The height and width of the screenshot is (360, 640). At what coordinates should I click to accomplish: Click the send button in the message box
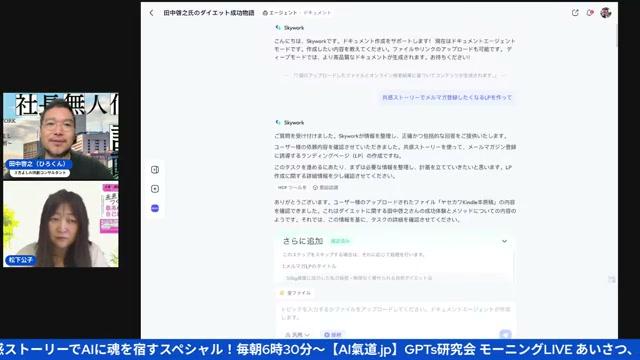click(505, 335)
